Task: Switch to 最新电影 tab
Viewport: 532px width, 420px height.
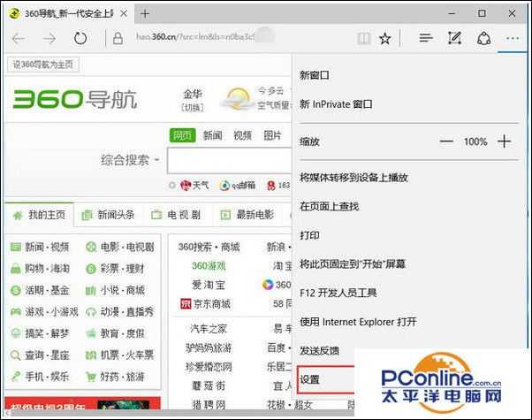Action: pyautogui.click(x=247, y=215)
